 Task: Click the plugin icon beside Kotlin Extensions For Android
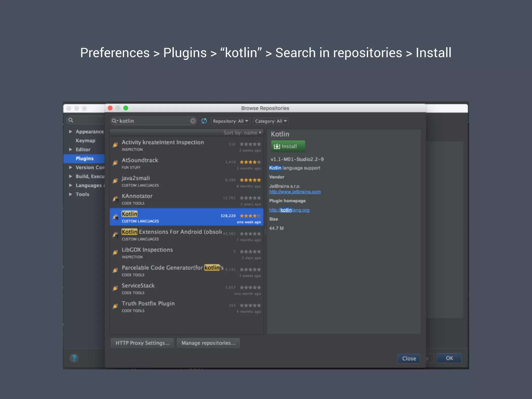tap(115, 235)
